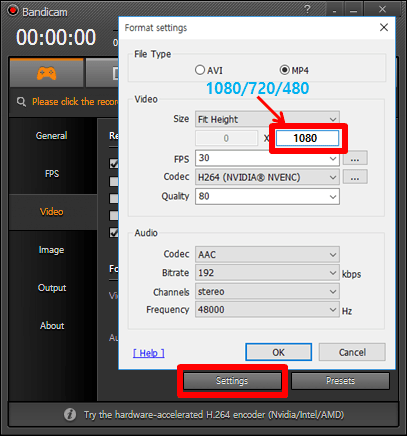
Task: Close the Format settings dialog
Action: tap(384, 27)
